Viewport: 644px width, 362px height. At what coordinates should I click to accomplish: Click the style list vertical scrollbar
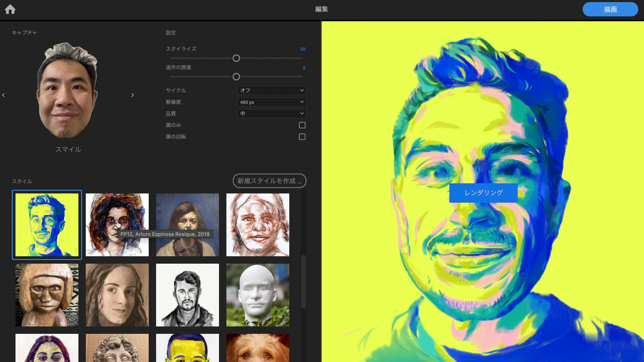click(303, 281)
